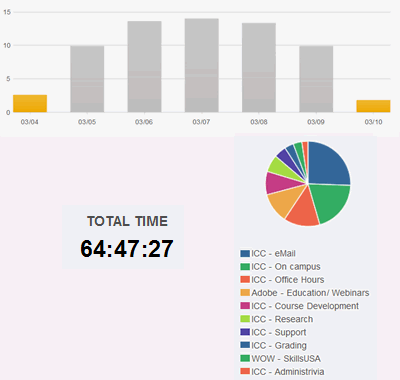This screenshot has height=380, width=400.
Task: Click the ICC - eMail legend swatch
Action: 245,254
